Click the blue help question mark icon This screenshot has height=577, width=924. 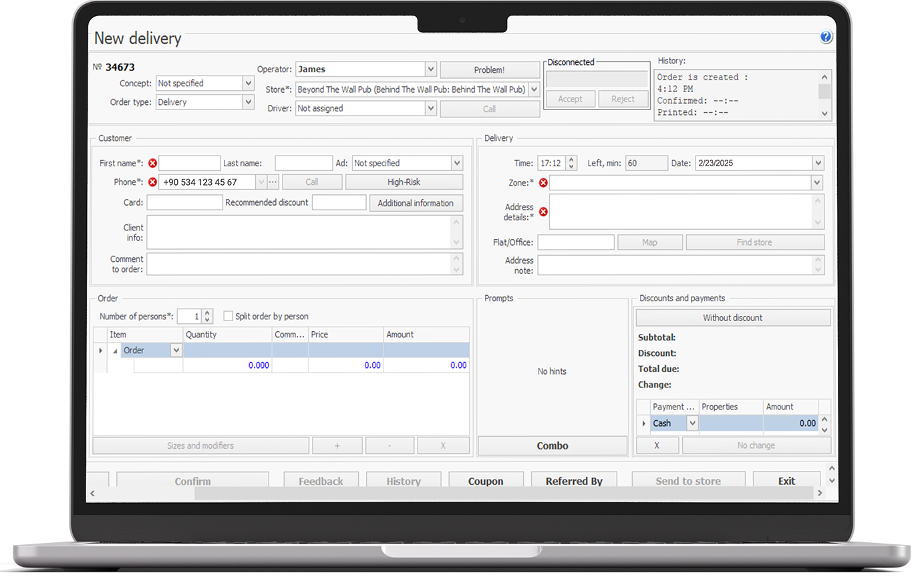tap(826, 37)
